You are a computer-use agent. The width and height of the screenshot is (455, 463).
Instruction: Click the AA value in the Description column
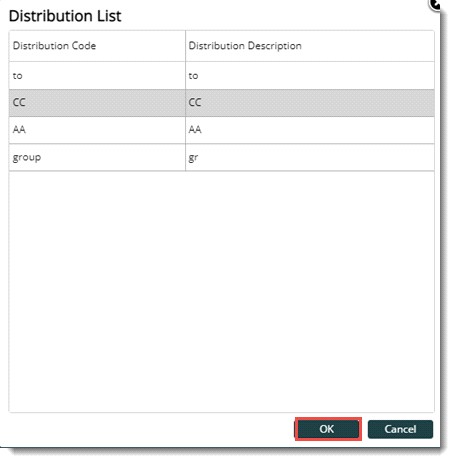tap(310, 130)
